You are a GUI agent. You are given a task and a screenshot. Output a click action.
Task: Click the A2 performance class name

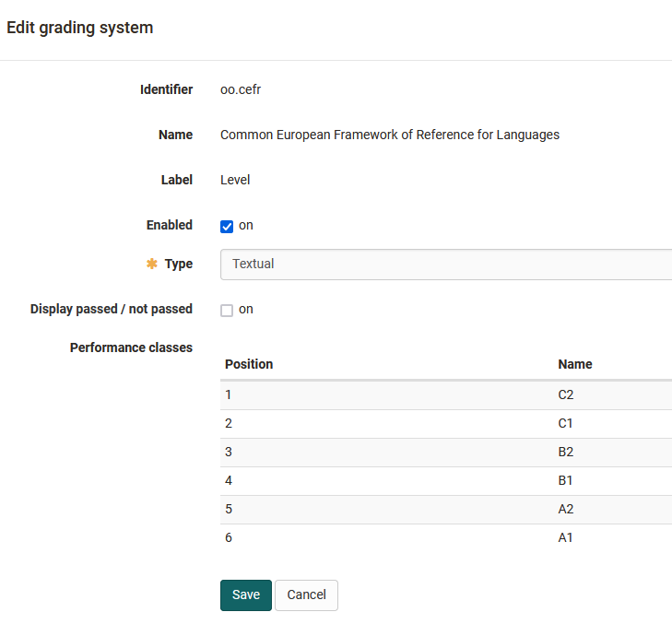point(566,510)
